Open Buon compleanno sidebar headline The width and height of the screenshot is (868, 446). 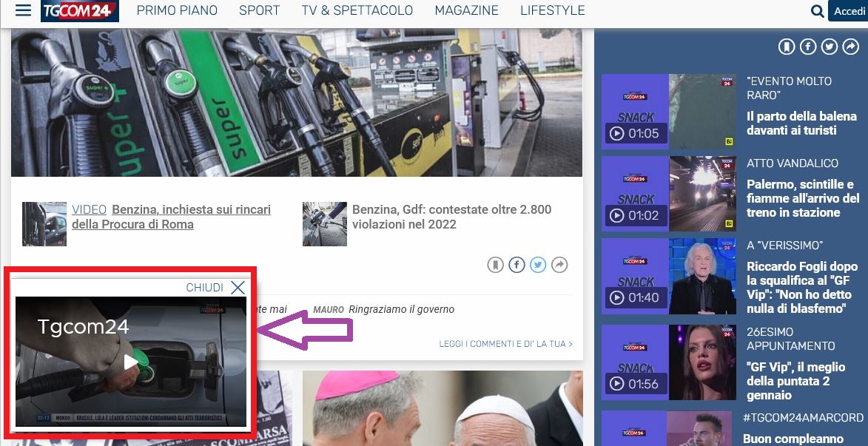(795, 439)
